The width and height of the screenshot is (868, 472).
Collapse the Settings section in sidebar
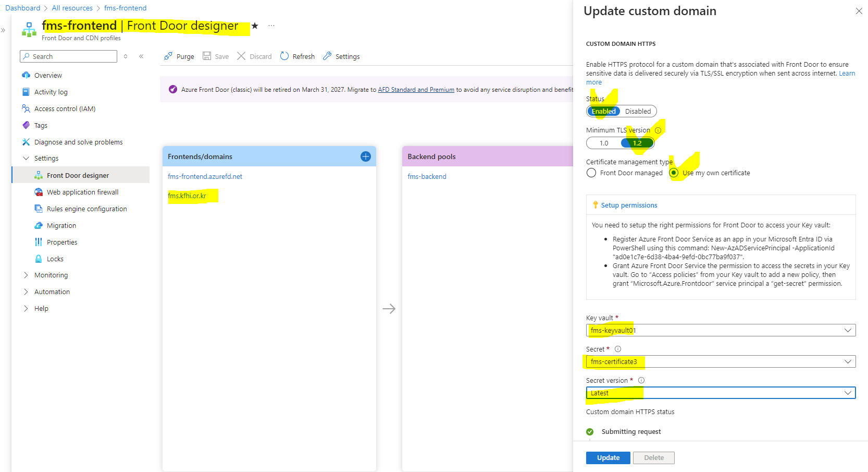[x=26, y=158]
